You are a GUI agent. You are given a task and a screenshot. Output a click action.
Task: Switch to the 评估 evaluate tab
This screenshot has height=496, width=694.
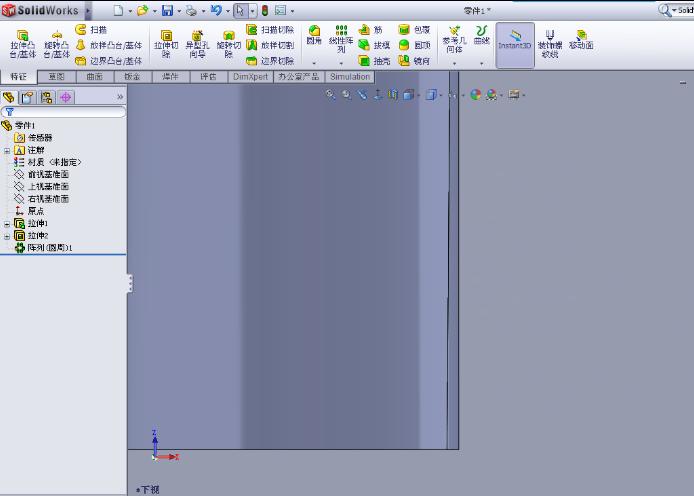pos(208,77)
